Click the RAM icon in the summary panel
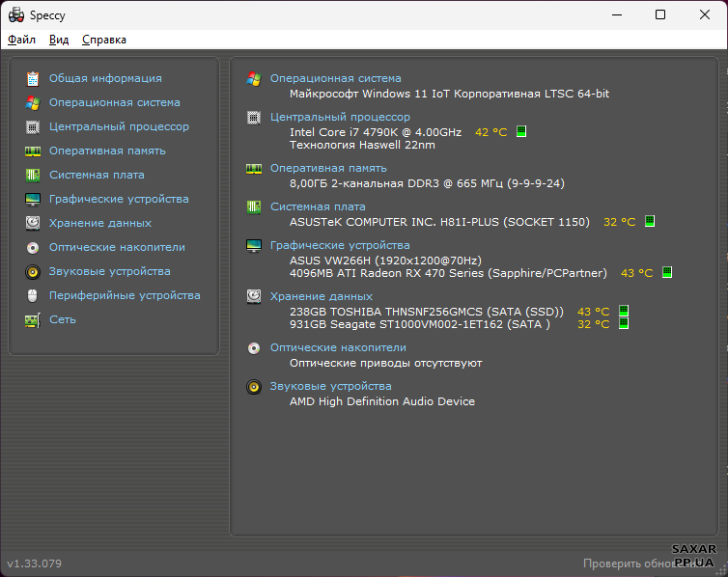The image size is (728, 577). 254,168
